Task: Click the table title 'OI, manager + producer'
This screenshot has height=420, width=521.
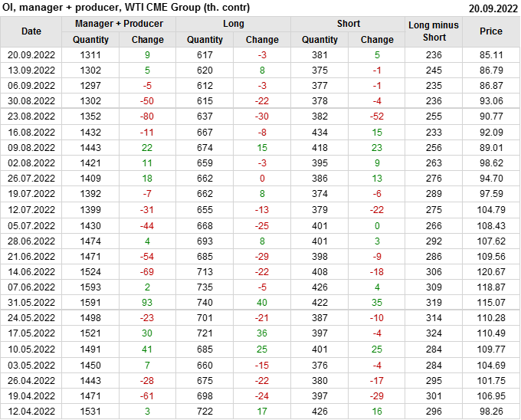Action: pyautogui.click(x=126, y=8)
